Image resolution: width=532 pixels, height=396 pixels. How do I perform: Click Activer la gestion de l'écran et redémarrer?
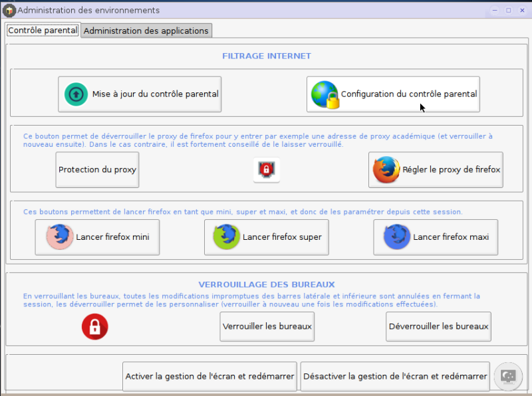coord(209,376)
